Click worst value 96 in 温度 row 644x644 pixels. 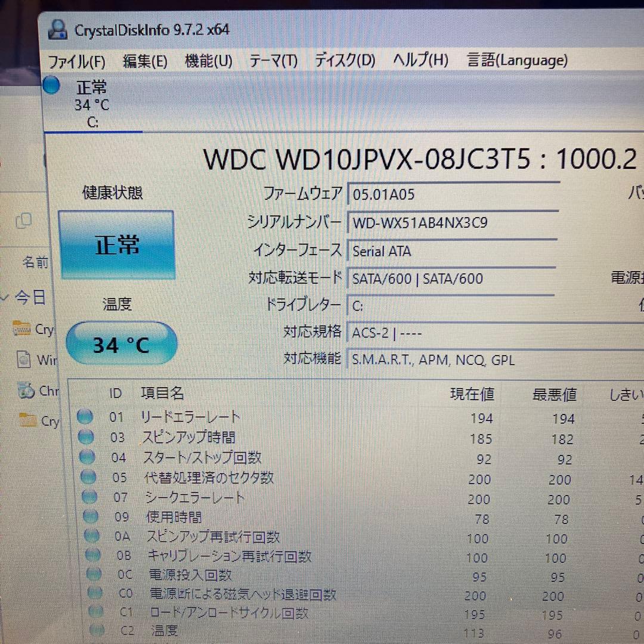click(555, 634)
